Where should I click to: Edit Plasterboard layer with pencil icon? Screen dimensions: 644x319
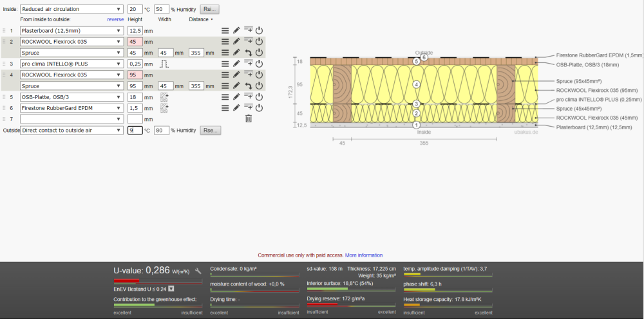tap(236, 30)
